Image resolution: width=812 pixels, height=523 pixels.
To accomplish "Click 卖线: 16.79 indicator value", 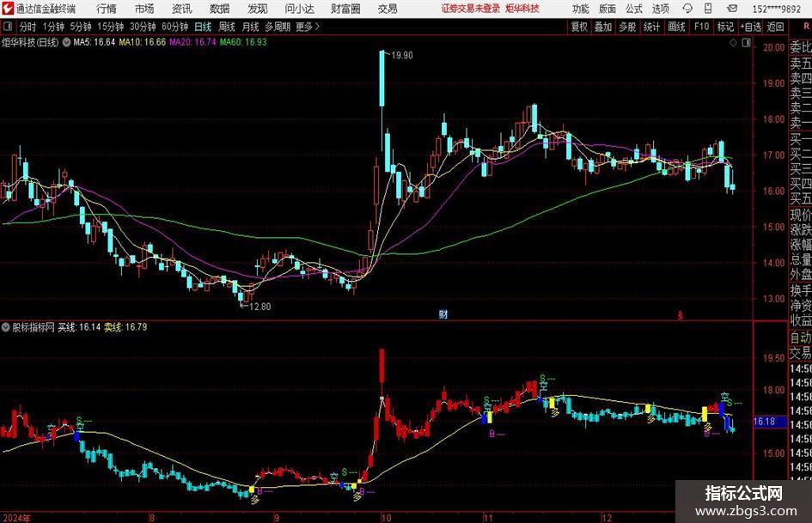I will point(125,327).
